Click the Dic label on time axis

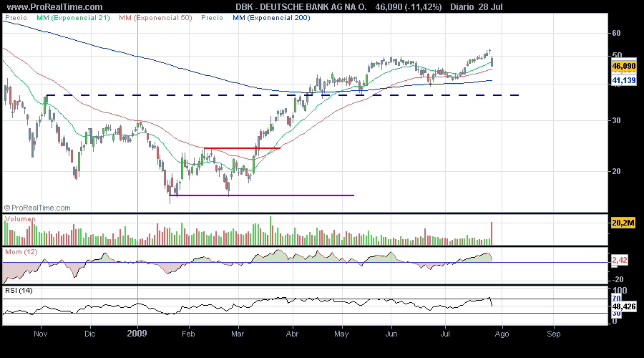pos(90,334)
